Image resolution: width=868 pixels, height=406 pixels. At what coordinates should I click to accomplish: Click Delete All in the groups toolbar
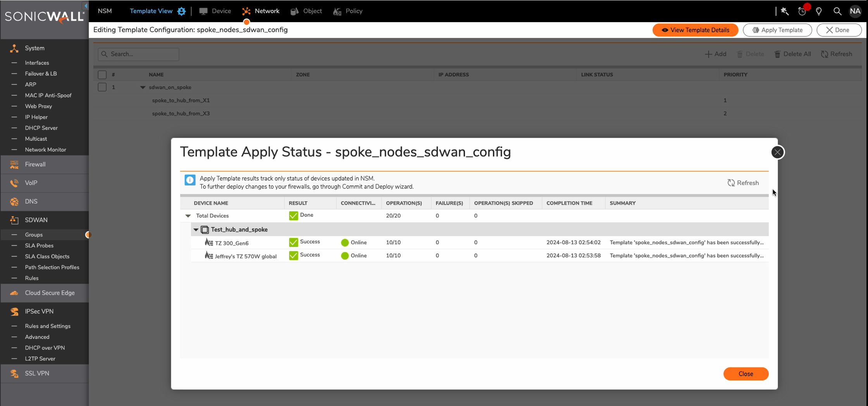pos(792,54)
